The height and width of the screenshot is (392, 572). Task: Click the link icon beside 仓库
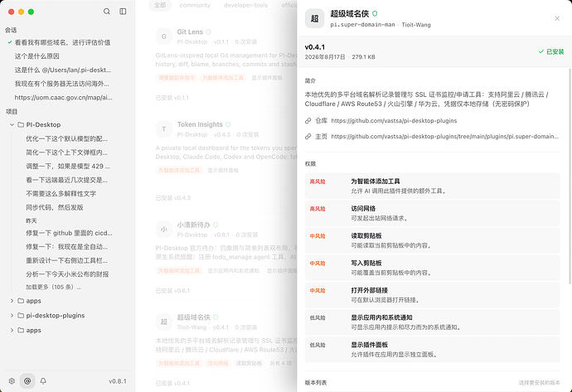click(x=308, y=121)
